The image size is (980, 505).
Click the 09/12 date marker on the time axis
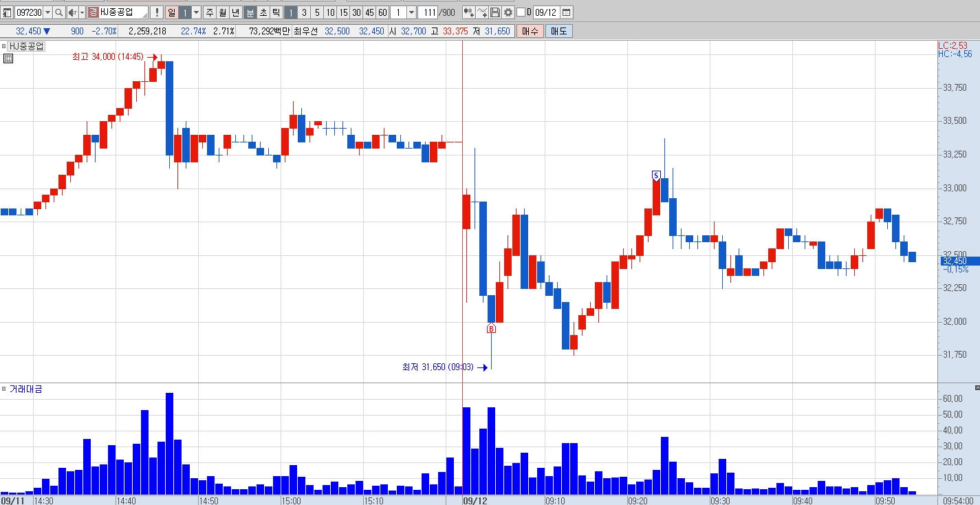point(475,501)
